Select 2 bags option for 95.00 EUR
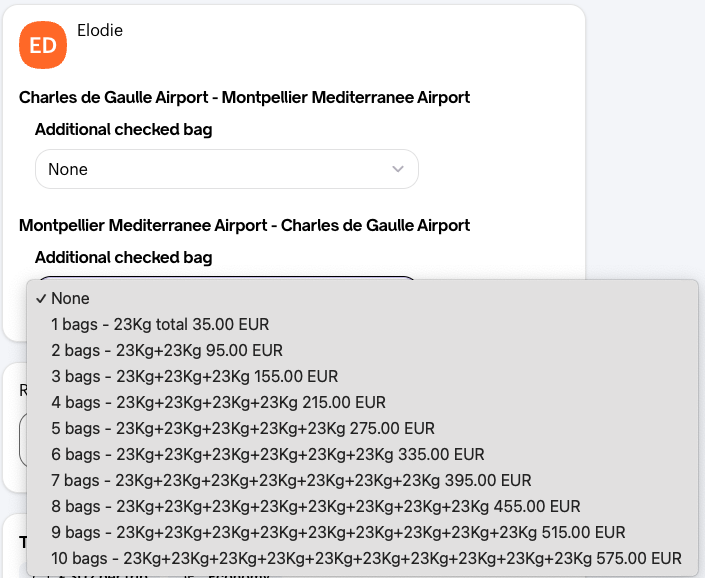Viewport: 705px width, 578px height. [x=167, y=351]
